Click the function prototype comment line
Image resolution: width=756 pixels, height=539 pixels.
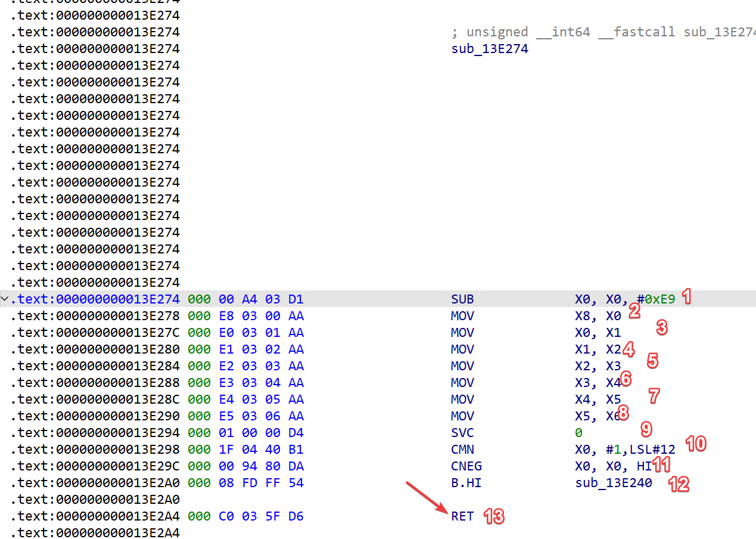pyautogui.click(x=603, y=32)
